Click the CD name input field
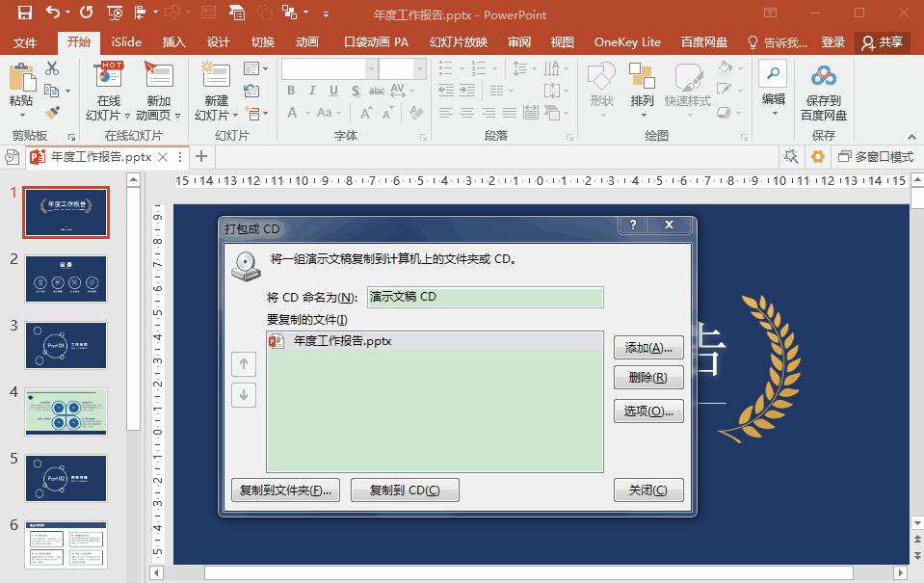Screen dimensions: 924x583 click(485, 297)
